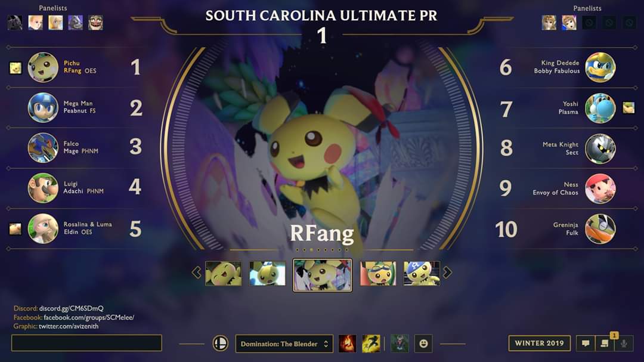This screenshot has height=362, width=644.
Task: Click the right arrow of skin carousel
Action: tap(447, 273)
